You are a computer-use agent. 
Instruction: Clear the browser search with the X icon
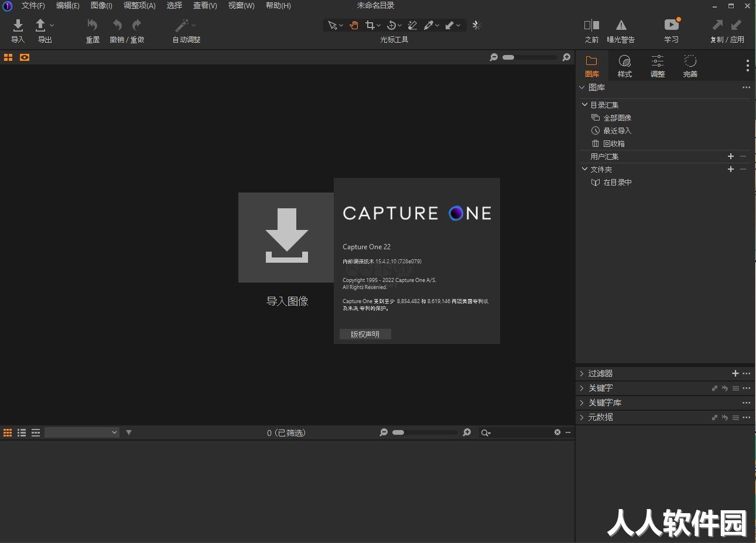click(x=557, y=432)
